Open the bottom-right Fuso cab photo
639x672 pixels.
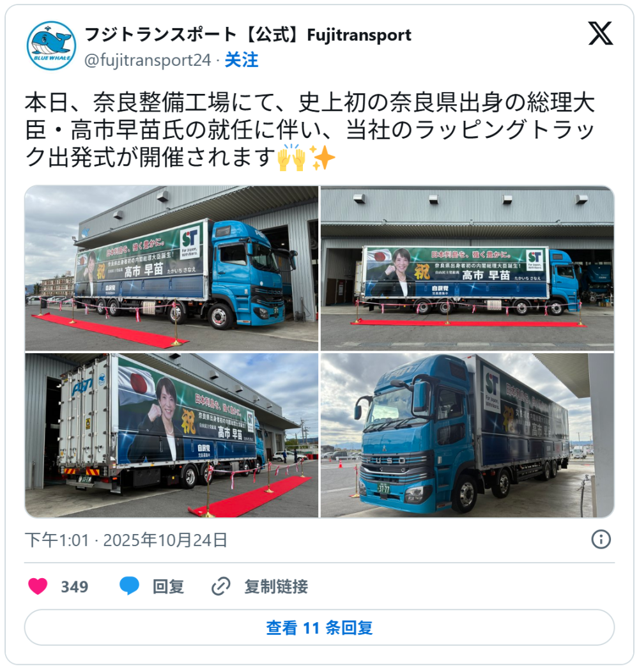tap(468, 435)
